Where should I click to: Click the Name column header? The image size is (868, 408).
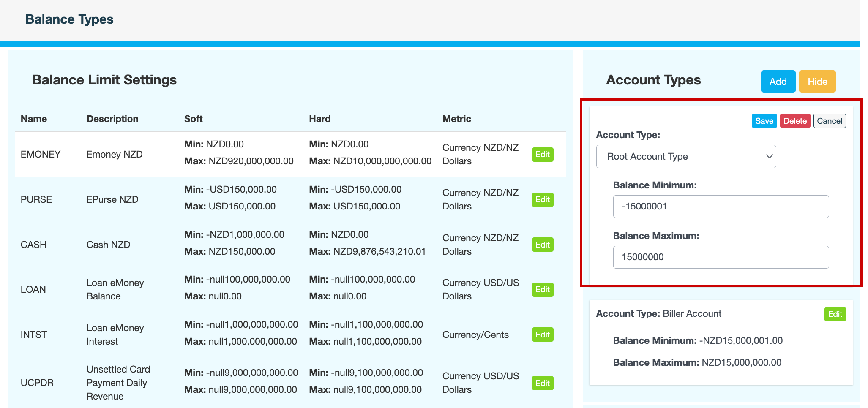click(34, 119)
